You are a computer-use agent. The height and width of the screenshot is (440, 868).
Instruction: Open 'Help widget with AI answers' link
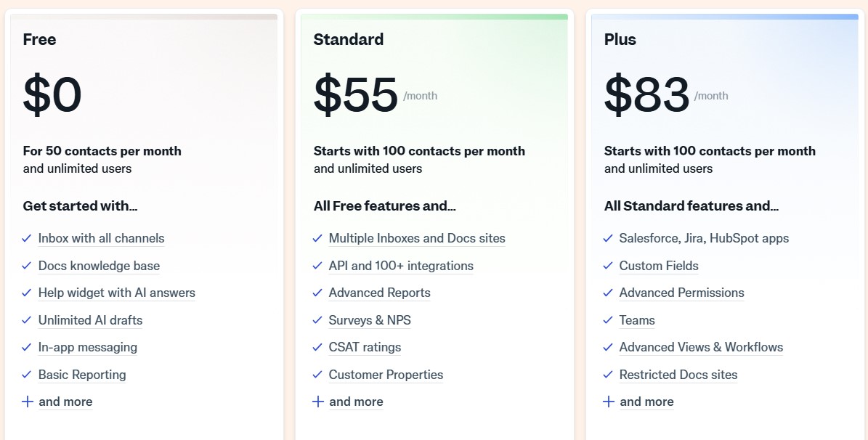coord(117,293)
